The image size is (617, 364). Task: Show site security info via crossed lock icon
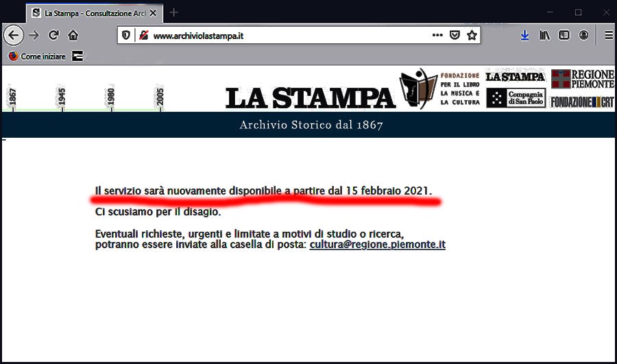144,36
